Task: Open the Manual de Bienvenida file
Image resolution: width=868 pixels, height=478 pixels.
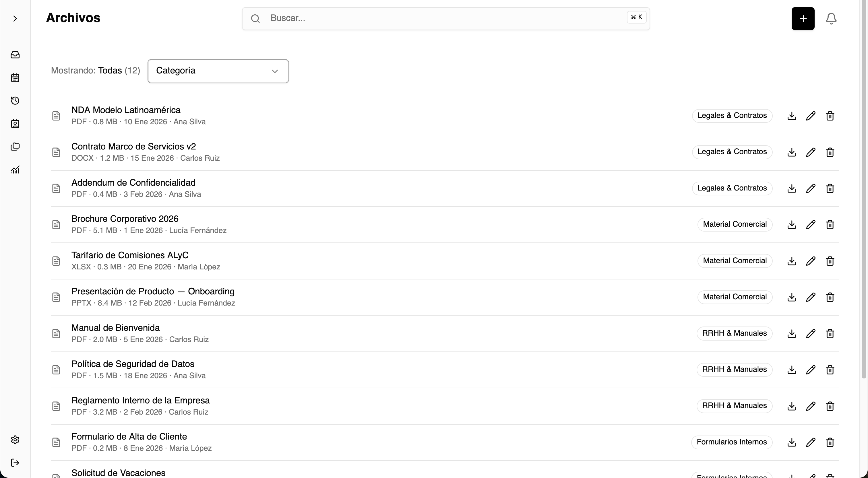Action: click(x=116, y=328)
